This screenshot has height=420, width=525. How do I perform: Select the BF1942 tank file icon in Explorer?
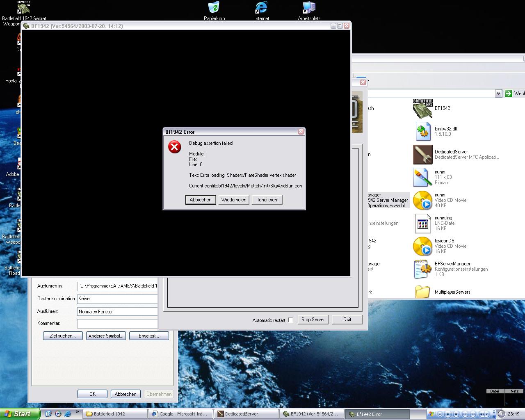pyautogui.click(x=422, y=108)
